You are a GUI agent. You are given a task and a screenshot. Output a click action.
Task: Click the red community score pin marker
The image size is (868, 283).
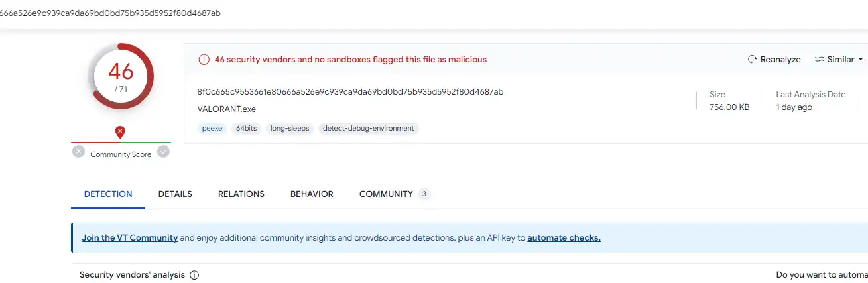(120, 132)
